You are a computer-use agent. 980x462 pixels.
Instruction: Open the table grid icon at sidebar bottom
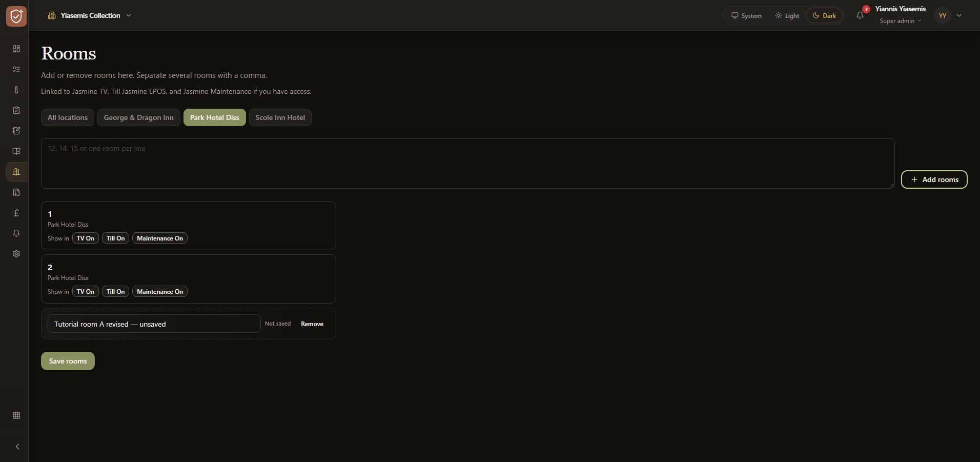(x=16, y=415)
